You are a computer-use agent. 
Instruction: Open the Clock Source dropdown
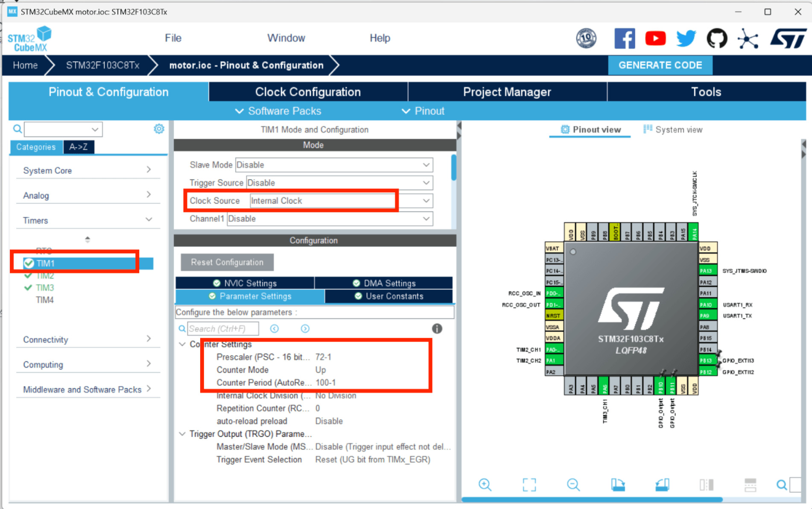coord(342,201)
